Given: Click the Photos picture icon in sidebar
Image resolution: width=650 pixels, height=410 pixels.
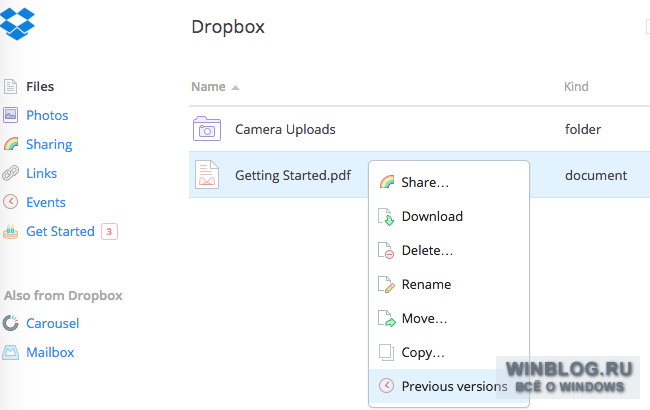Looking at the screenshot, I should (10, 115).
